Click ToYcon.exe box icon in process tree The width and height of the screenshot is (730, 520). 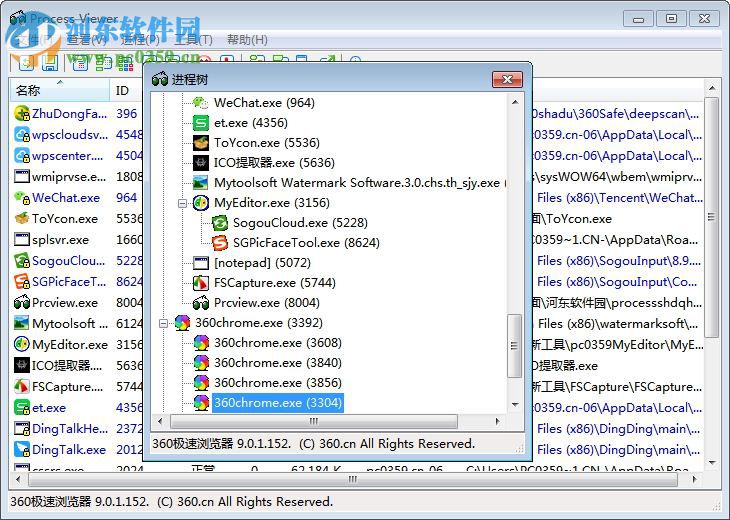pyautogui.click(x=201, y=143)
